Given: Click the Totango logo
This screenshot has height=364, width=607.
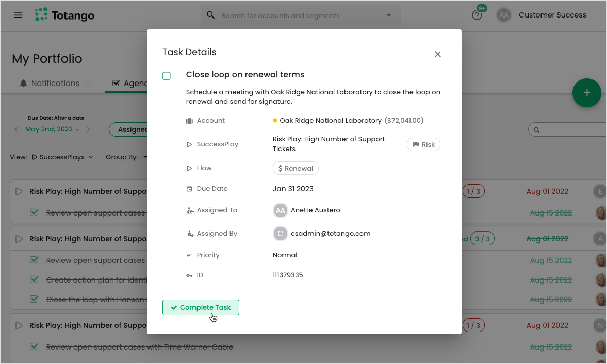Looking at the screenshot, I should [x=64, y=15].
